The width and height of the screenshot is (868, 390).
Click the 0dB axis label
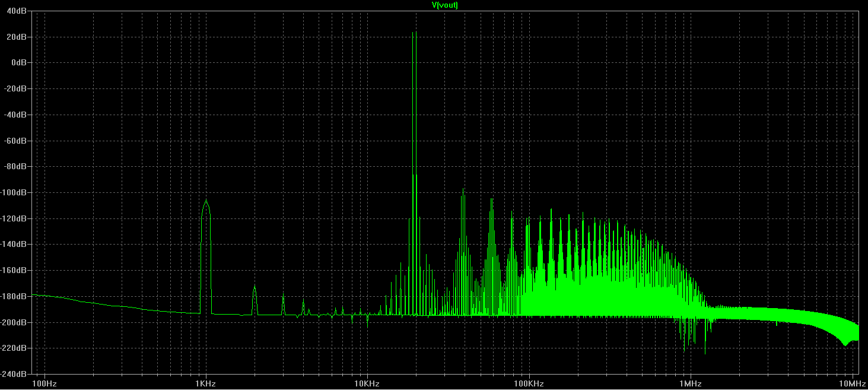pos(20,62)
